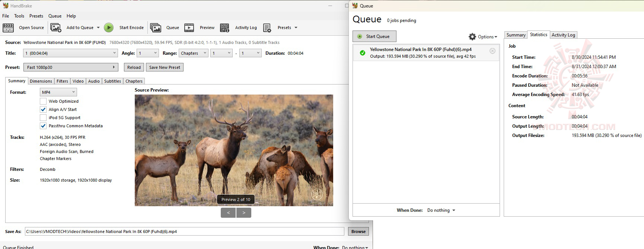The width and height of the screenshot is (644, 249).
Task: Click the Options gear icon in Queue
Action: 472,36
